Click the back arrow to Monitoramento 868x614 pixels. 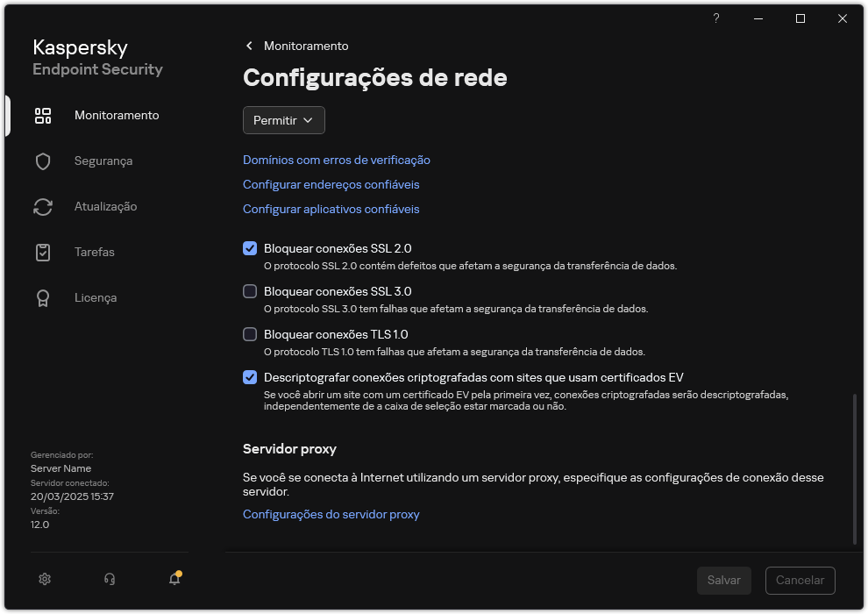click(x=248, y=46)
